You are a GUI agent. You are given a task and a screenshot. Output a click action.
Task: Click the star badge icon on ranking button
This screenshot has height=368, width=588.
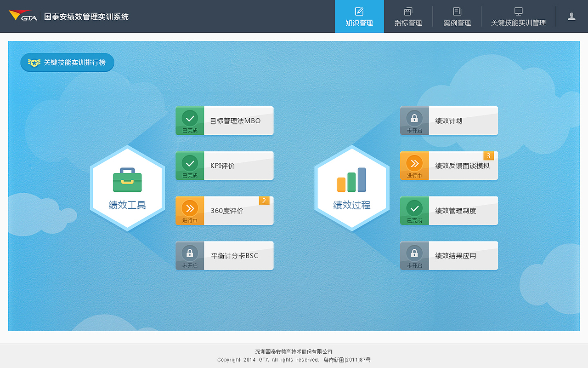click(x=34, y=63)
